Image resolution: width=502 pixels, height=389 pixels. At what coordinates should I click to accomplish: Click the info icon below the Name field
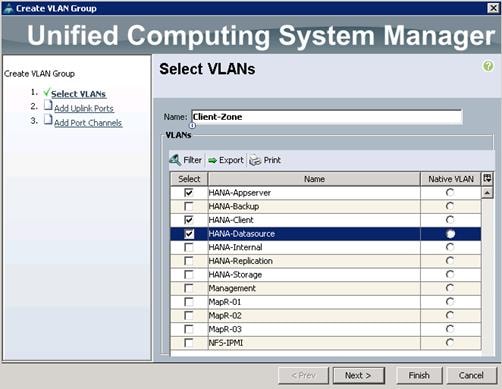192,126
